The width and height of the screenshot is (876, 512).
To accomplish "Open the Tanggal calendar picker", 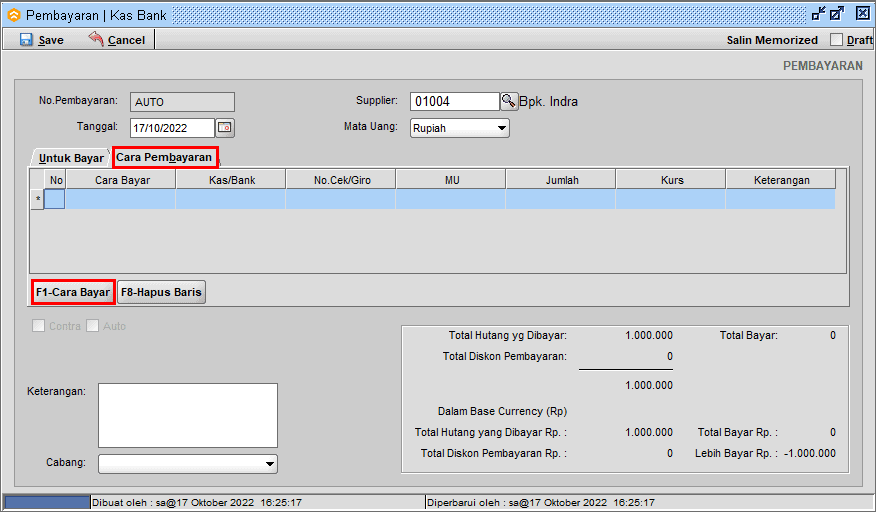I will (x=225, y=128).
